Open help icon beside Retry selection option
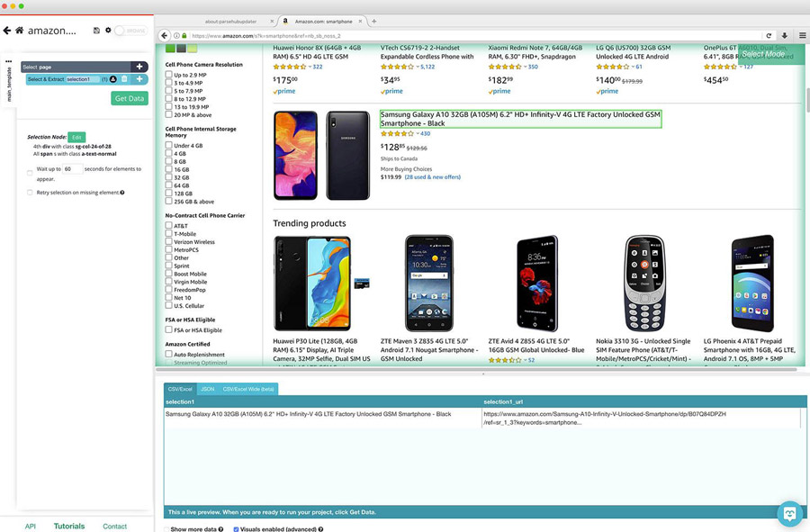Image resolution: width=810 pixels, height=532 pixels. coord(122,193)
